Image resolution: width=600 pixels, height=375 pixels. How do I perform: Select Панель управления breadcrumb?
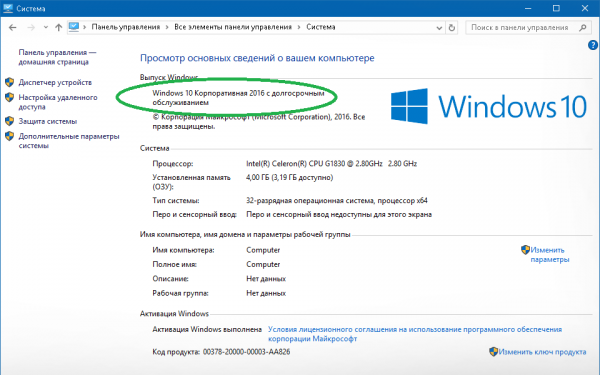[x=126, y=27]
